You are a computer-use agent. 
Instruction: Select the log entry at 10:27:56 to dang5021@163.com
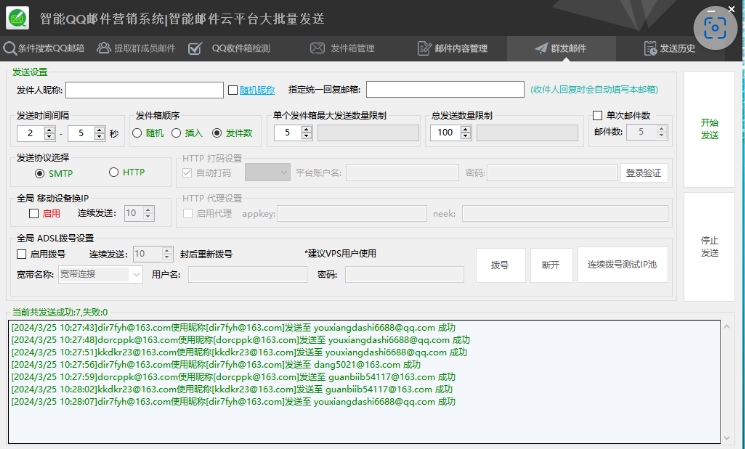point(216,364)
